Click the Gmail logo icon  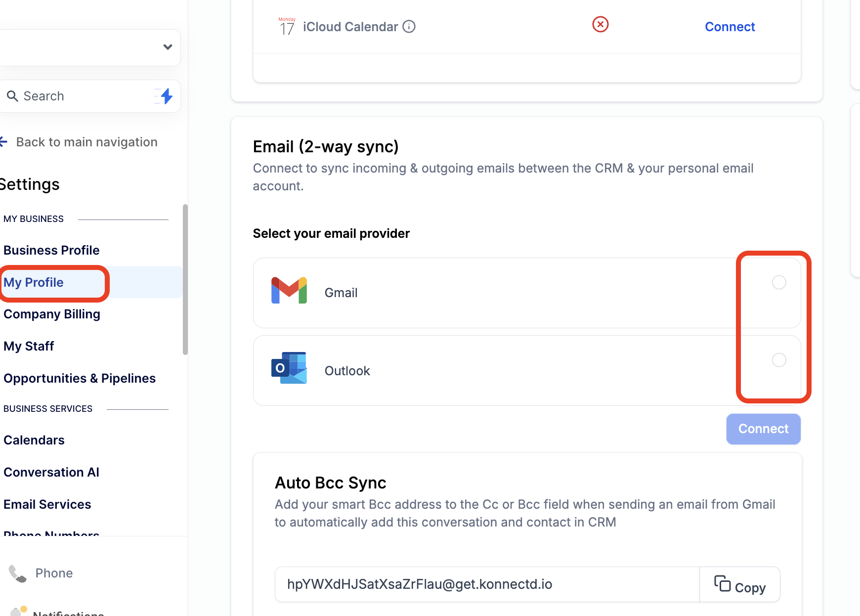coord(289,291)
